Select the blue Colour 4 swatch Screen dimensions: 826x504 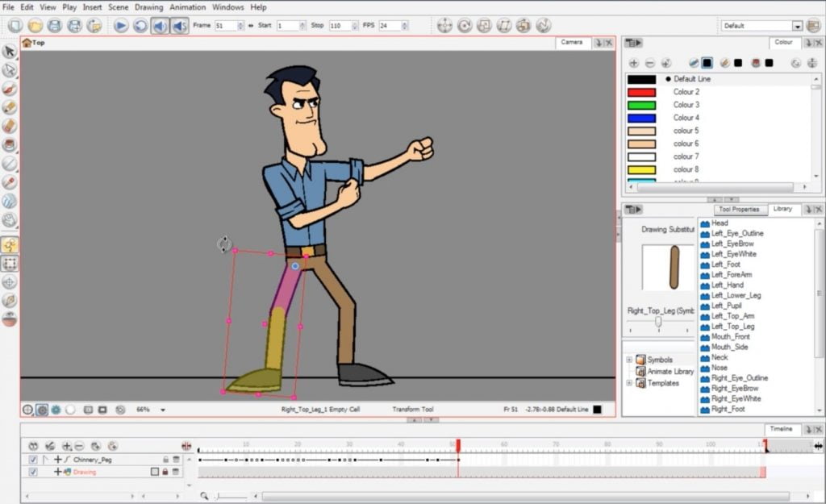tap(641, 117)
